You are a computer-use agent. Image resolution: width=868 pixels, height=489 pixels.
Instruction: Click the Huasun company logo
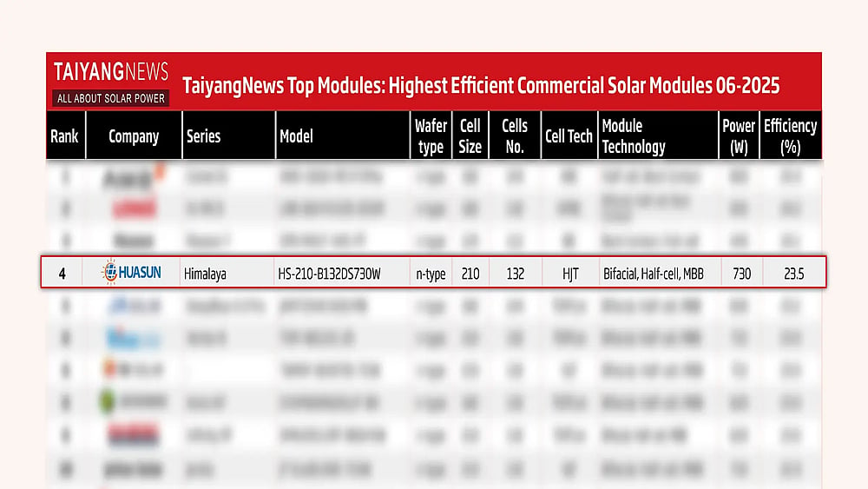tap(131, 272)
